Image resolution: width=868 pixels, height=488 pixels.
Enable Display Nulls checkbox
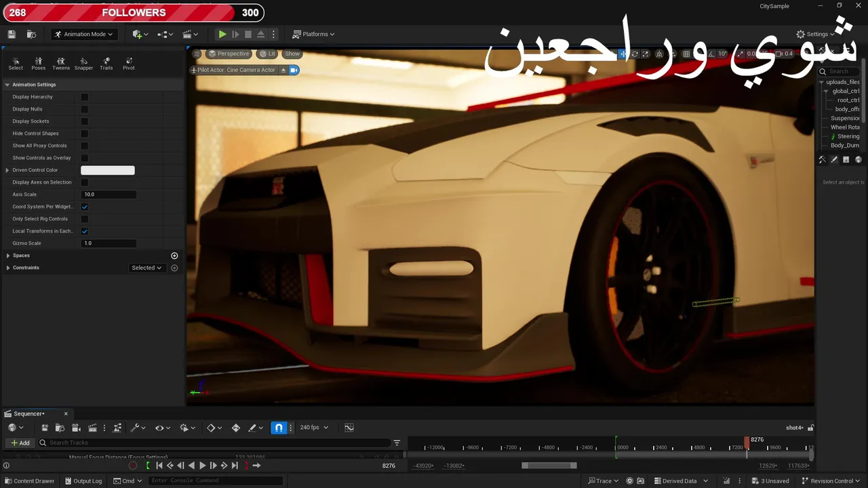tap(85, 109)
